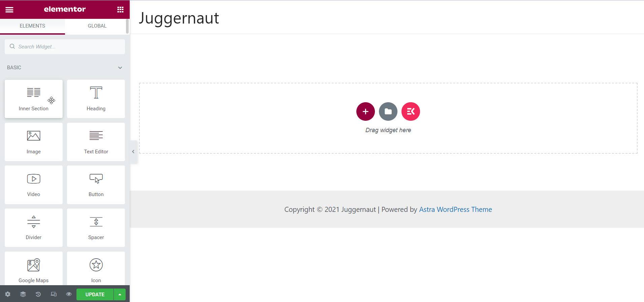The image size is (644, 302).
Task: Select the Inner Section widget
Action: click(x=34, y=99)
